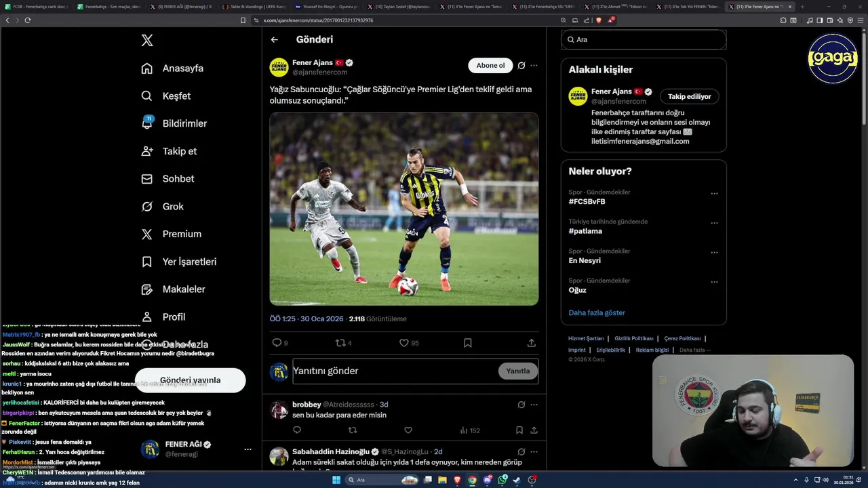Click the Premium X icon in sidebar
This screenshot has height=488, width=868.
(147, 234)
